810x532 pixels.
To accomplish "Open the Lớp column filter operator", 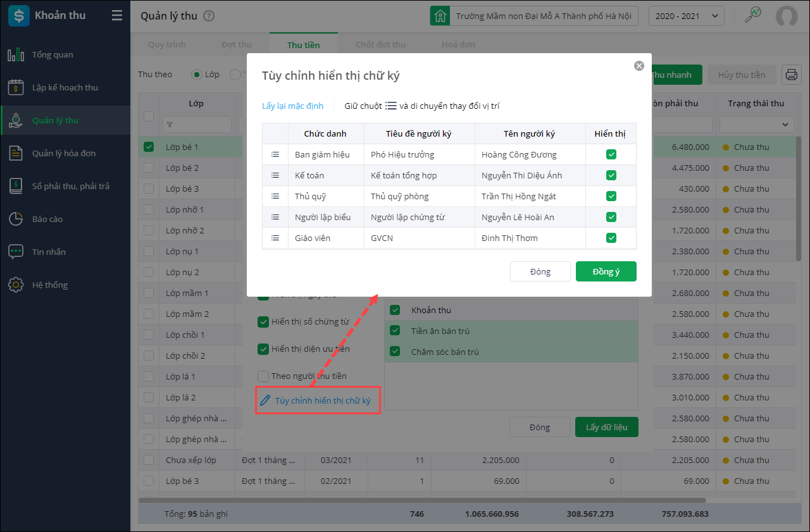I will [170, 125].
